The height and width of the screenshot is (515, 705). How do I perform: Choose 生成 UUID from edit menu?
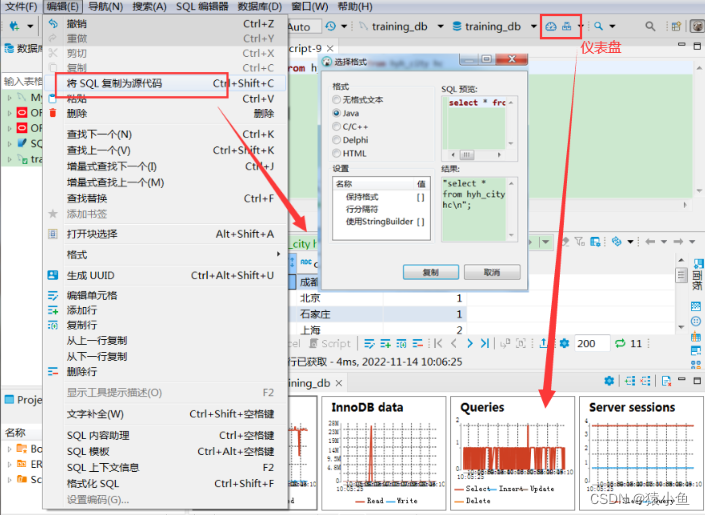(165, 275)
